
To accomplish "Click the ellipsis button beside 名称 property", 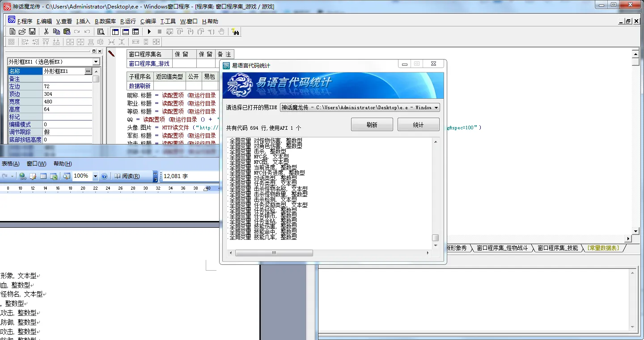I will click(x=88, y=71).
